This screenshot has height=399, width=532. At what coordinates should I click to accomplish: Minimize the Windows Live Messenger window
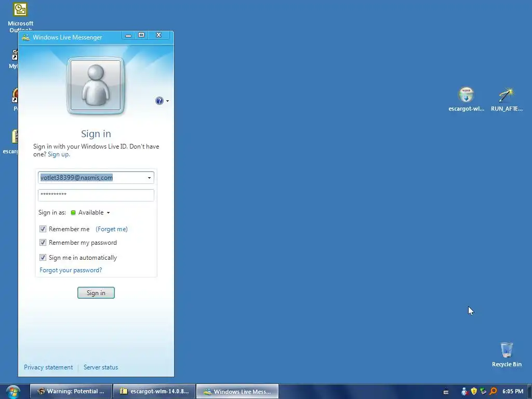[128, 35]
